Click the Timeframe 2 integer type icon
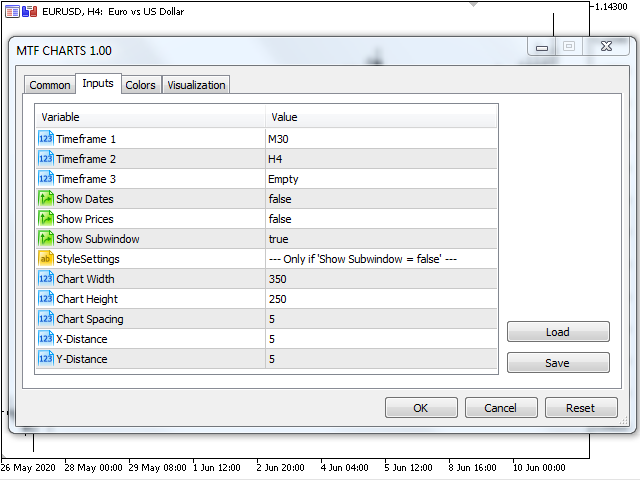Screen dimensions: 640x480 coord(46,158)
